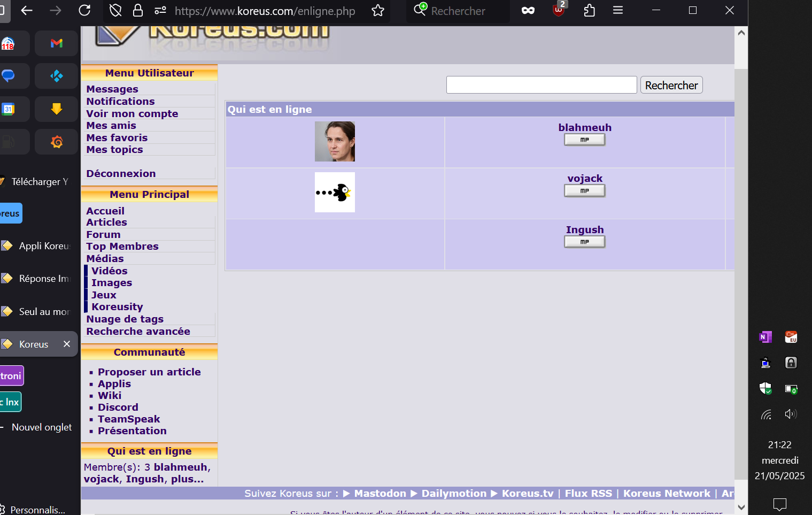Open the browser hamburger menu
Screen dimensions: 812x515
point(618,11)
